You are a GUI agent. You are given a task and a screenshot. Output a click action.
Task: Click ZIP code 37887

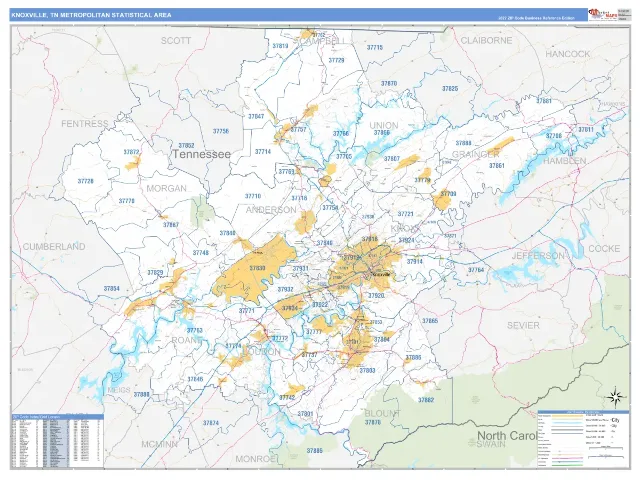pos(171,225)
